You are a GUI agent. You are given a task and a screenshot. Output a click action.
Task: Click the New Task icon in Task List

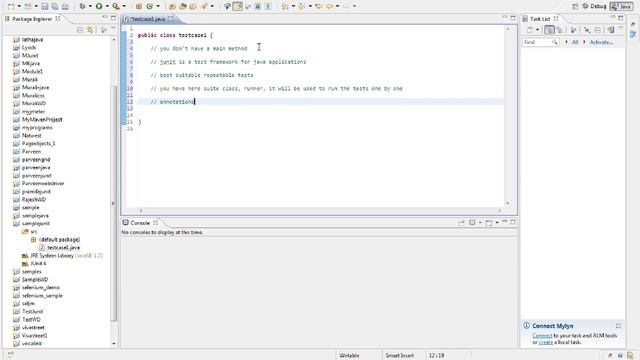pyautogui.click(x=529, y=30)
